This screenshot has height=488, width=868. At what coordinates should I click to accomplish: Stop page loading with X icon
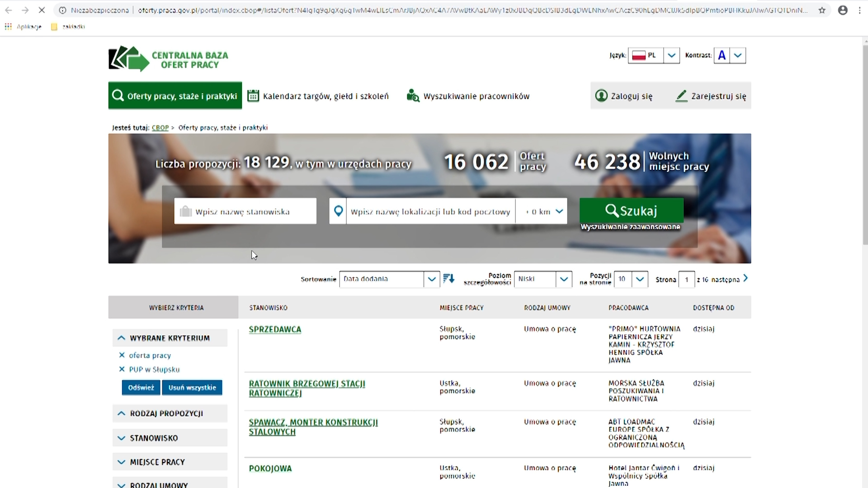tap(42, 10)
